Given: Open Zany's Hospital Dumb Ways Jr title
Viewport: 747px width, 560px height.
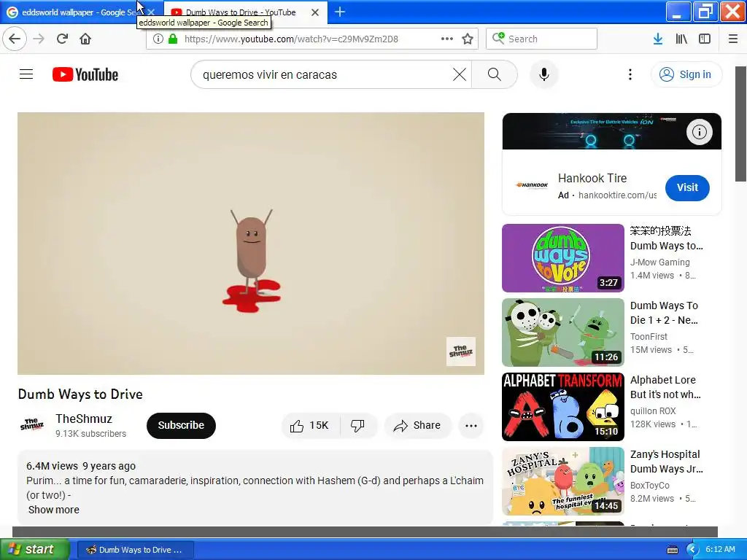Looking at the screenshot, I should (x=666, y=462).
